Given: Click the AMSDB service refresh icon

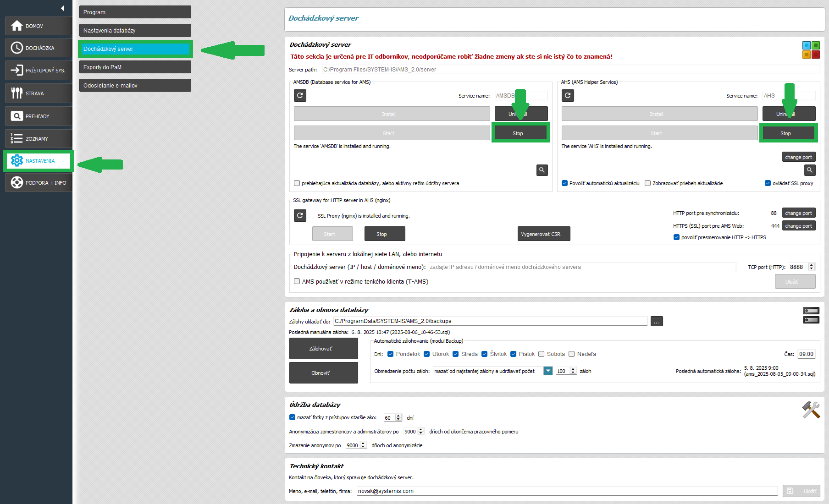Looking at the screenshot, I should pyautogui.click(x=300, y=95).
